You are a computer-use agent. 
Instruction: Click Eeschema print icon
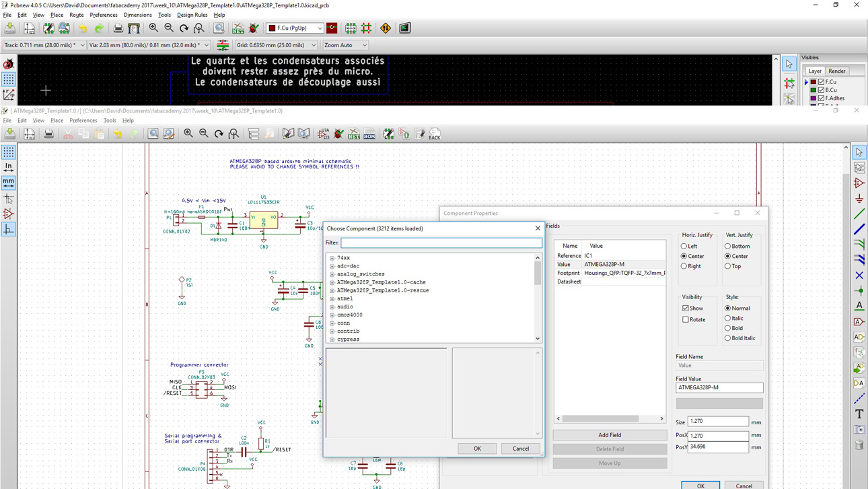pyautogui.click(x=48, y=134)
